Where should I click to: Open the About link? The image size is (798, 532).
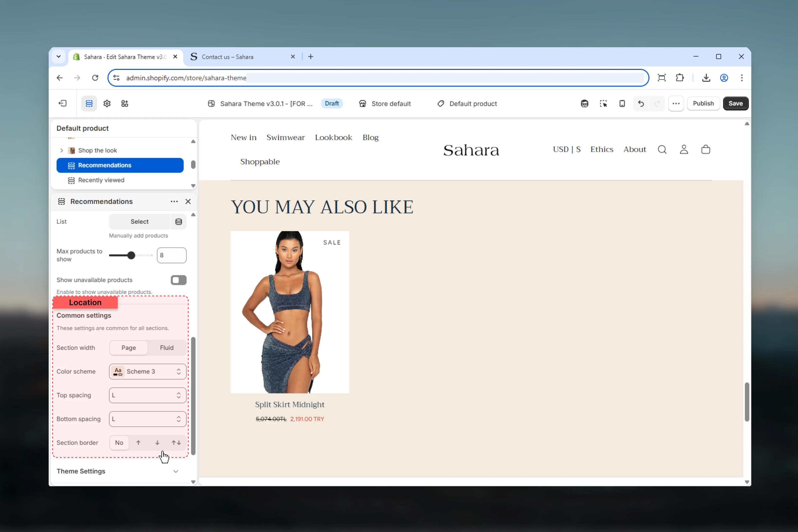[635, 150]
